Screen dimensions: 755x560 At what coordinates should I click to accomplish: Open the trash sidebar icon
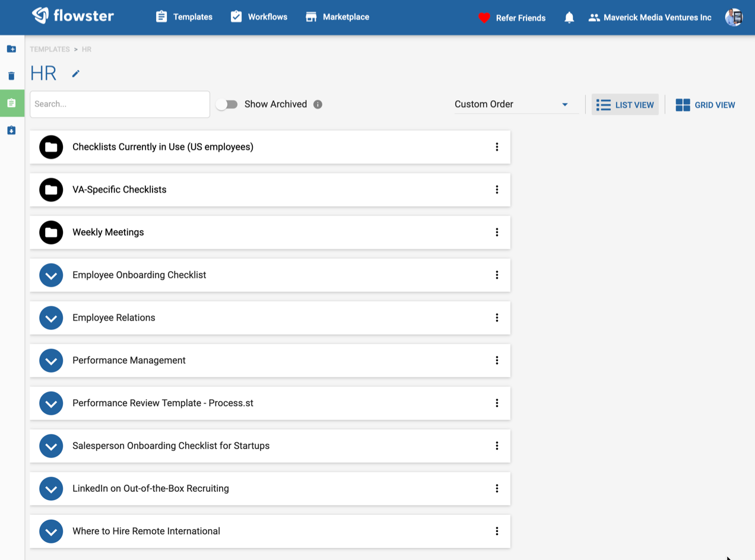[11, 76]
